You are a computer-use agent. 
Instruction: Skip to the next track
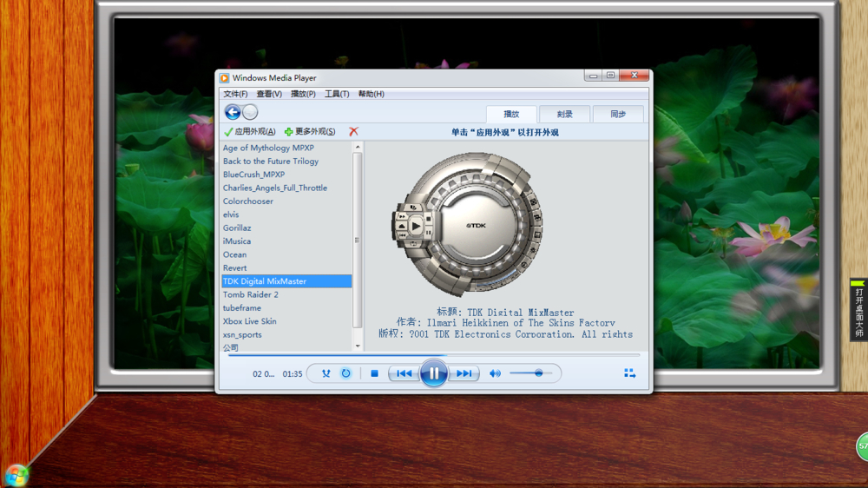point(464,373)
